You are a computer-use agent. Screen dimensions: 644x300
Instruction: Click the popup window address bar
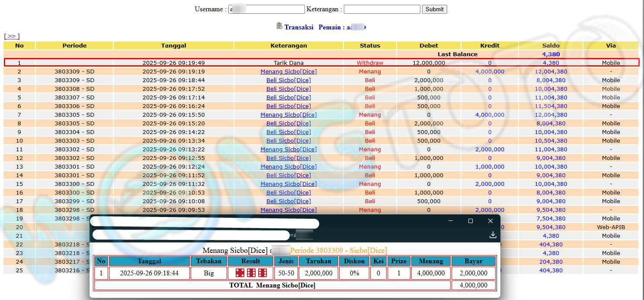click(x=191, y=235)
